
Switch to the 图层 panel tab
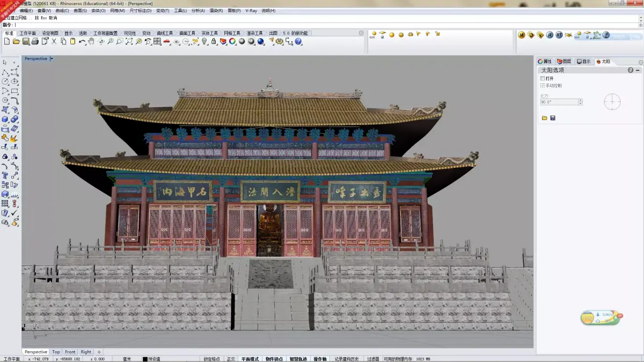click(564, 62)
